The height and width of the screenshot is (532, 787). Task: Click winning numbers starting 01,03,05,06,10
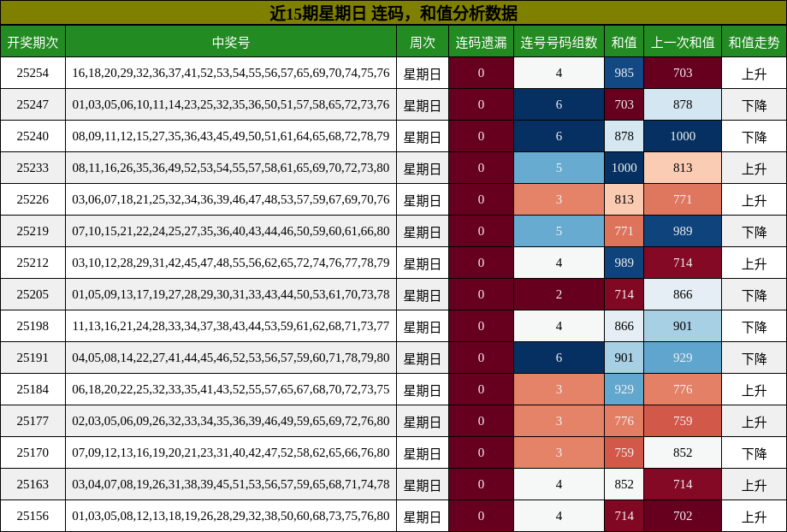(231, 104)
